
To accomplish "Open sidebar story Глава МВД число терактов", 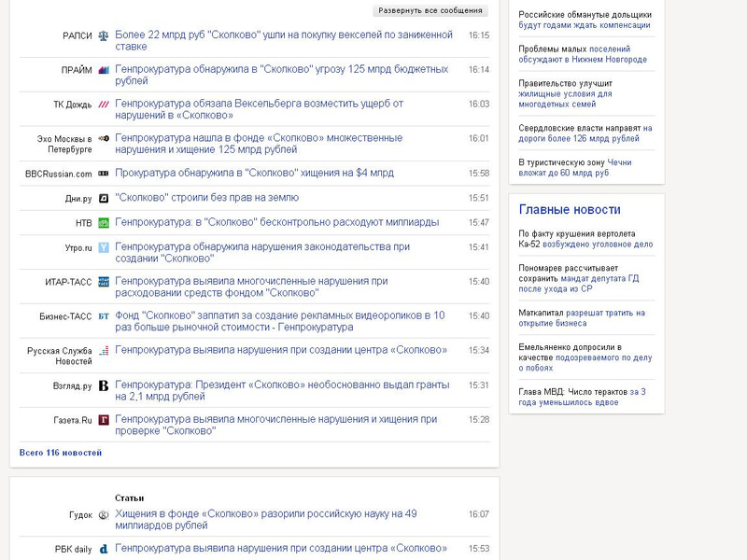I will point(582,398).
